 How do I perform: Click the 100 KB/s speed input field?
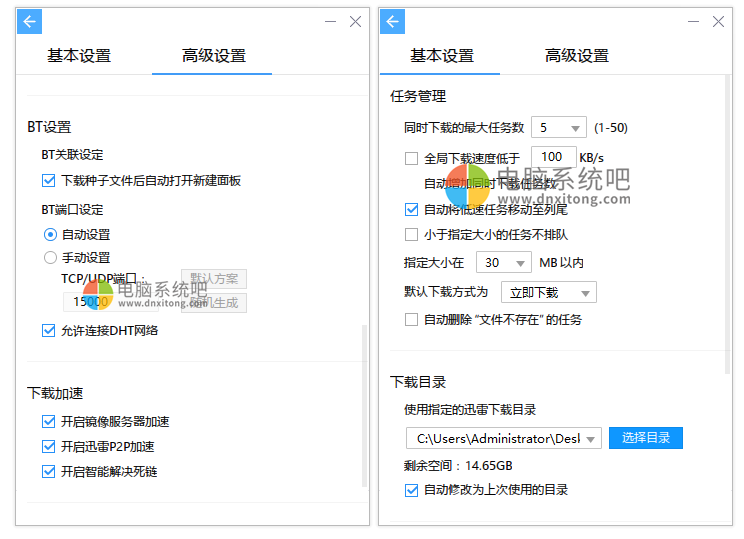pyautogui.click(x=553, y=157)
